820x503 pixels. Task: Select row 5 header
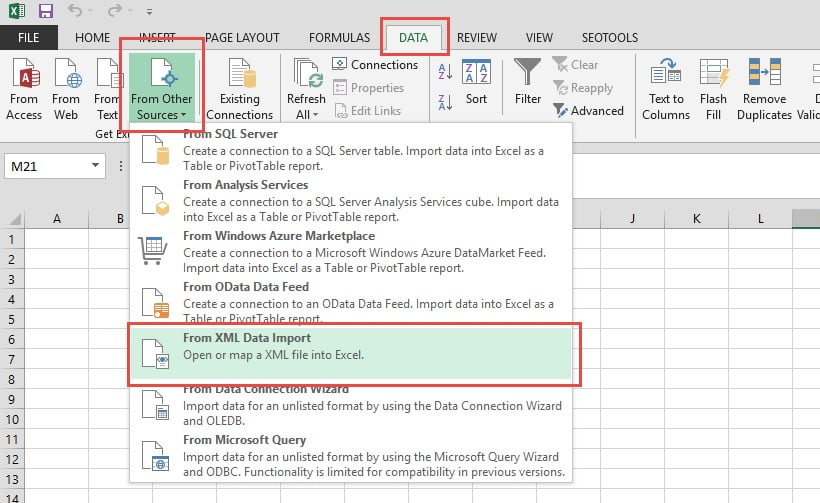tap(12, 319)
